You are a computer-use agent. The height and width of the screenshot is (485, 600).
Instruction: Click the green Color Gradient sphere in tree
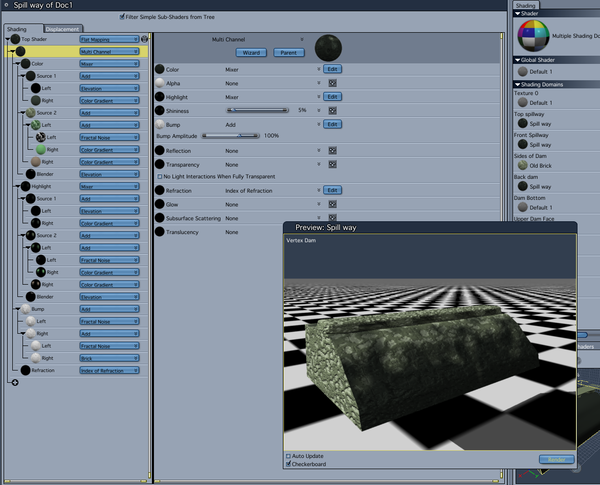(x=41, y=150)
